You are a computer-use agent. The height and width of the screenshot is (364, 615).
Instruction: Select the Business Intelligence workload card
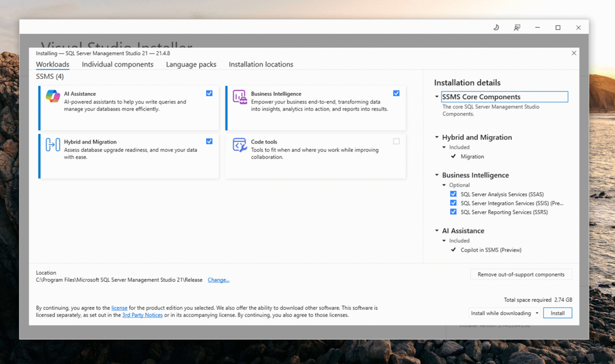316,108
